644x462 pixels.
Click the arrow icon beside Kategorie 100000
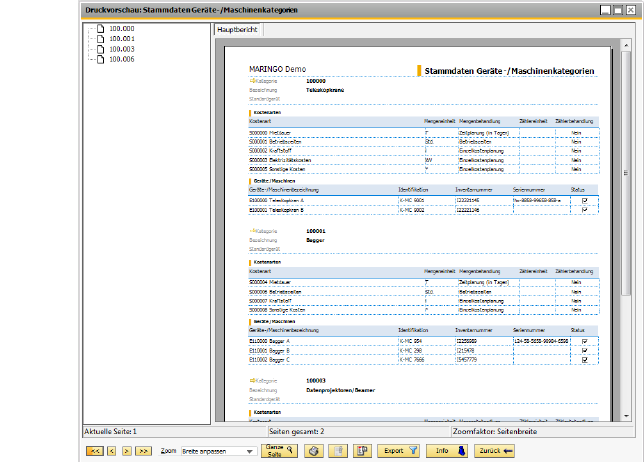coord(252,81)
